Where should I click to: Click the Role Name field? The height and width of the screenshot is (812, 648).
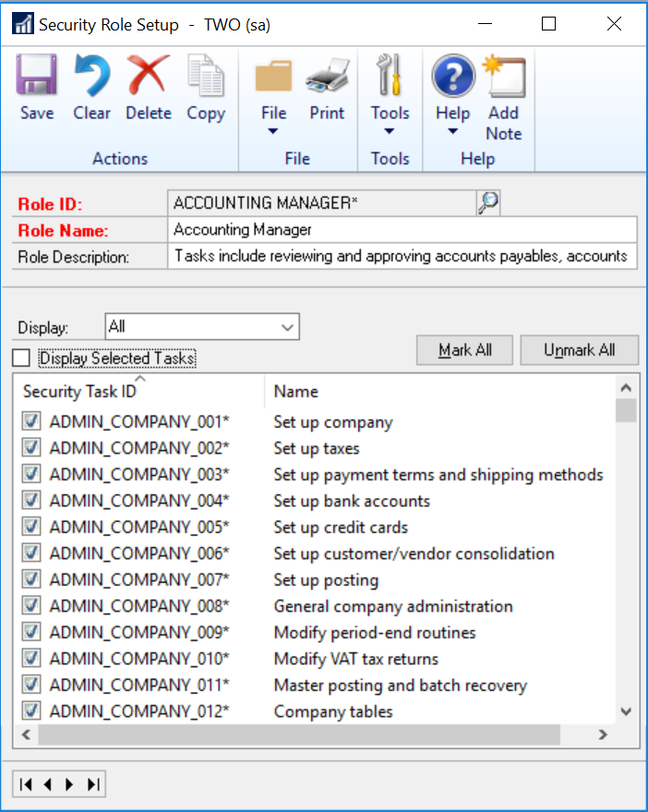(x=402, y=229)
